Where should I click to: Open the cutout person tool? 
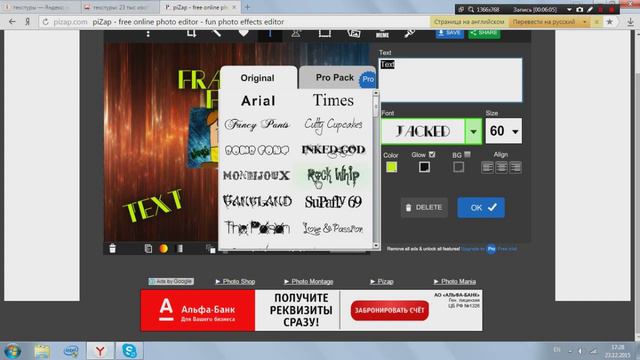296,33
